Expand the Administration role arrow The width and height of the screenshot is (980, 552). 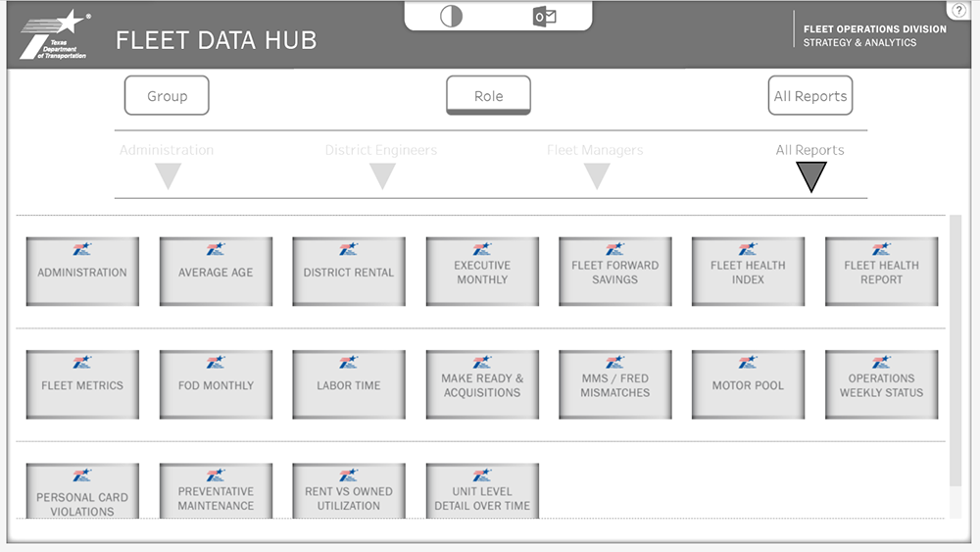point(169,176)
